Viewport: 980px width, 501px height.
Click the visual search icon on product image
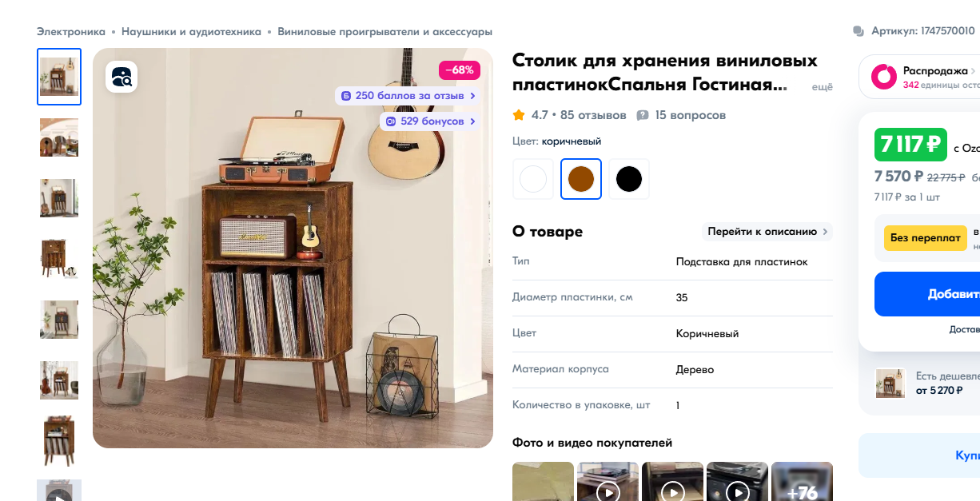(122, 77)
